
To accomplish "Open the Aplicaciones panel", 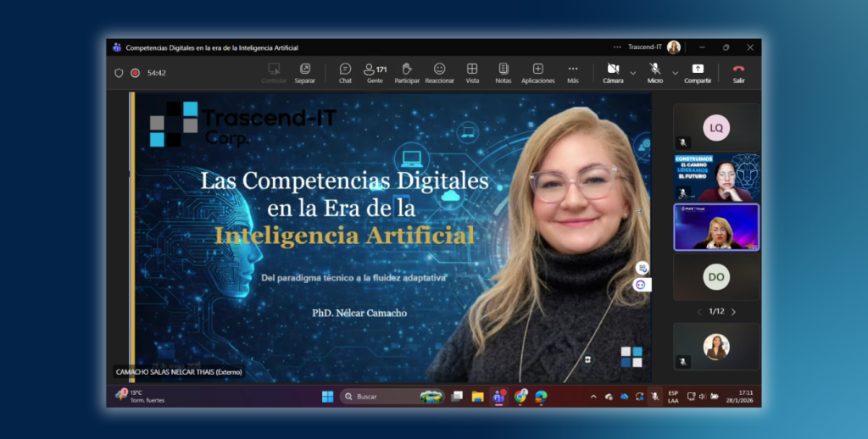I will pos(537,73).
